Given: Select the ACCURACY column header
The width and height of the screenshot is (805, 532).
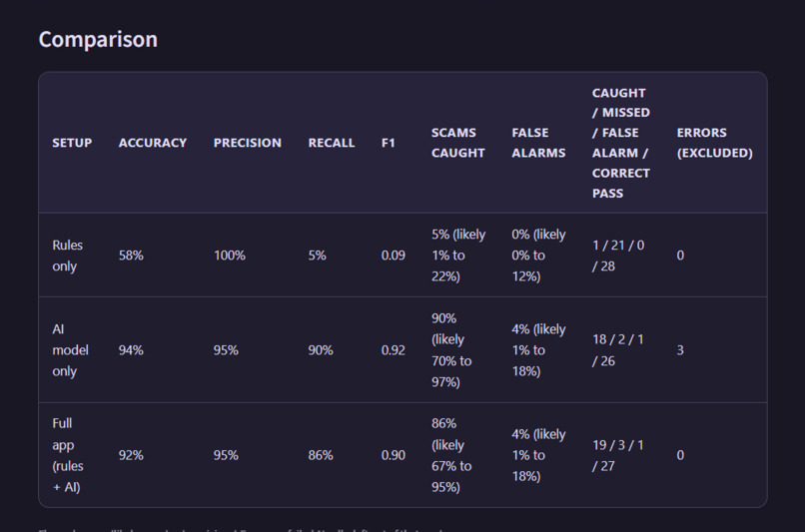Looking at the screenshot, I should (153, 143).
